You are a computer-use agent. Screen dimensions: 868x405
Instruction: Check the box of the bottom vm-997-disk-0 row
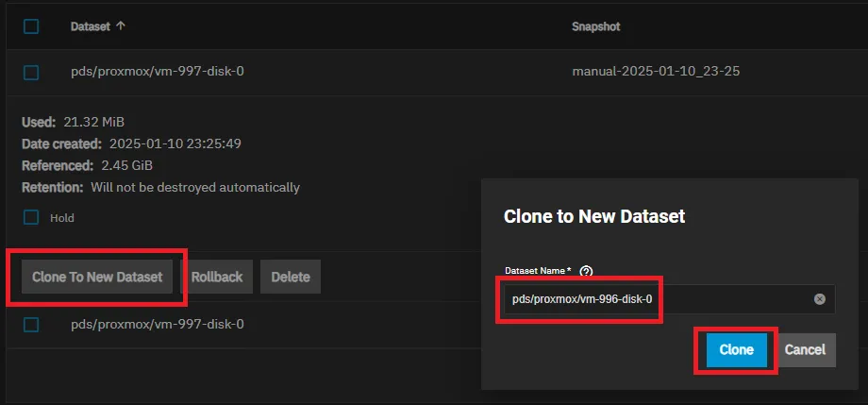pos(31,324)
